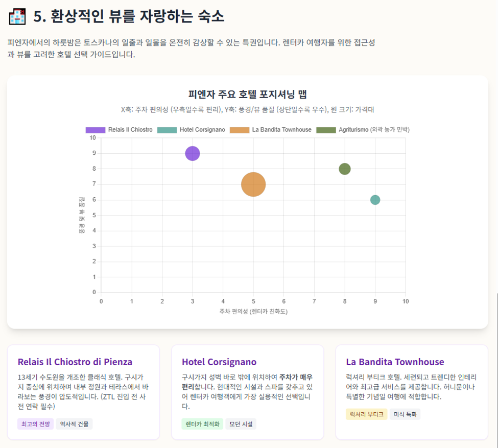Click the heading 5. 환상적인 뷰를 자랑하는 숙소
The height and width of the screenshot is (448, 498).
tap(129, 16)
